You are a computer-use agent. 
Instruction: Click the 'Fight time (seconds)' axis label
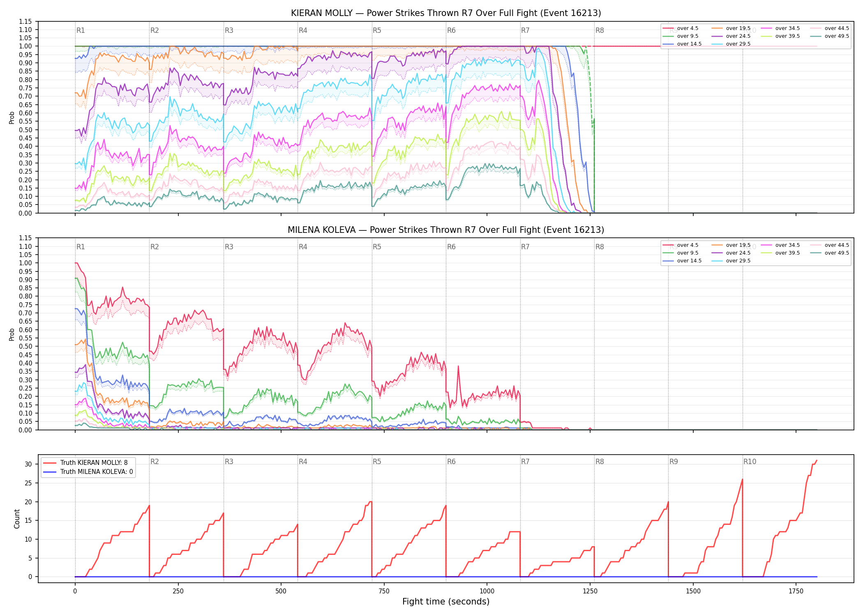pos(446,602)
